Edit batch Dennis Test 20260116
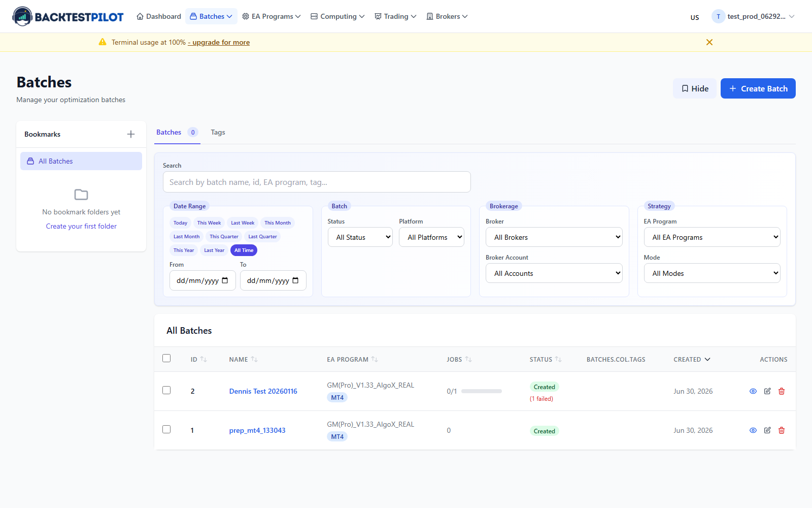This screenshot has width=812, height=508. (x=767, y=391)
